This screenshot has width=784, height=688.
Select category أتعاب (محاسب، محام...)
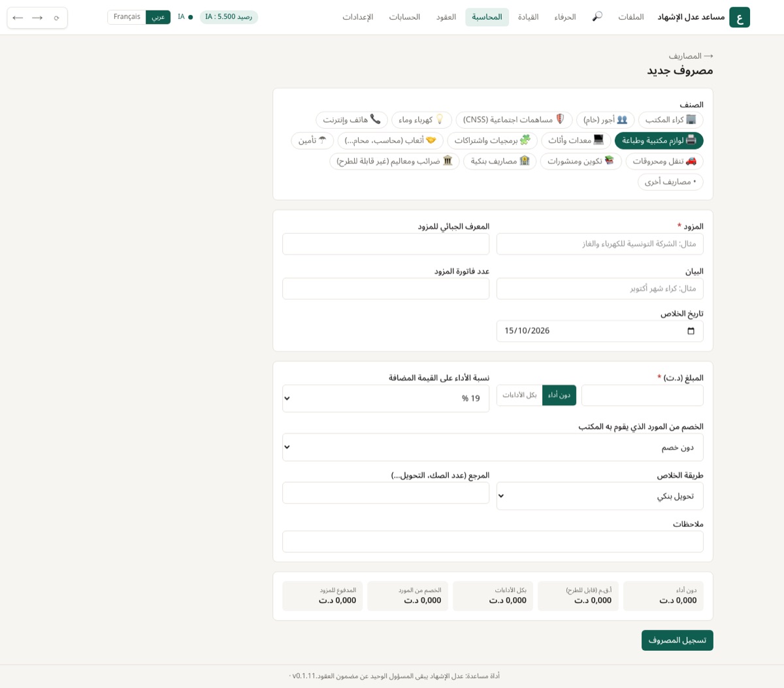390,140
